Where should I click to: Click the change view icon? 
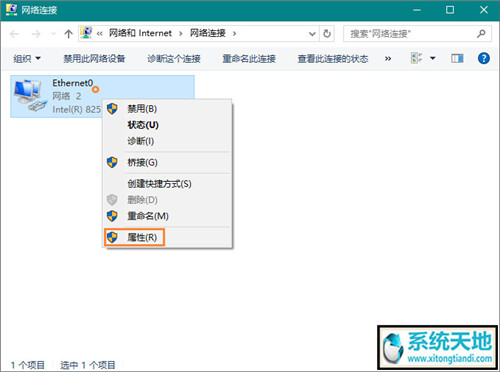tap(416, 58)
